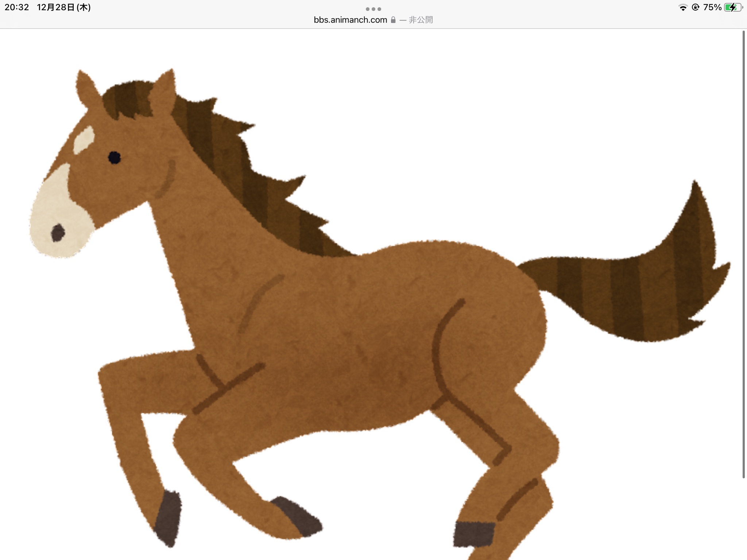Tap the three-dot multitasking menu
The image size is (747, 560).
(x=373, y=9)
